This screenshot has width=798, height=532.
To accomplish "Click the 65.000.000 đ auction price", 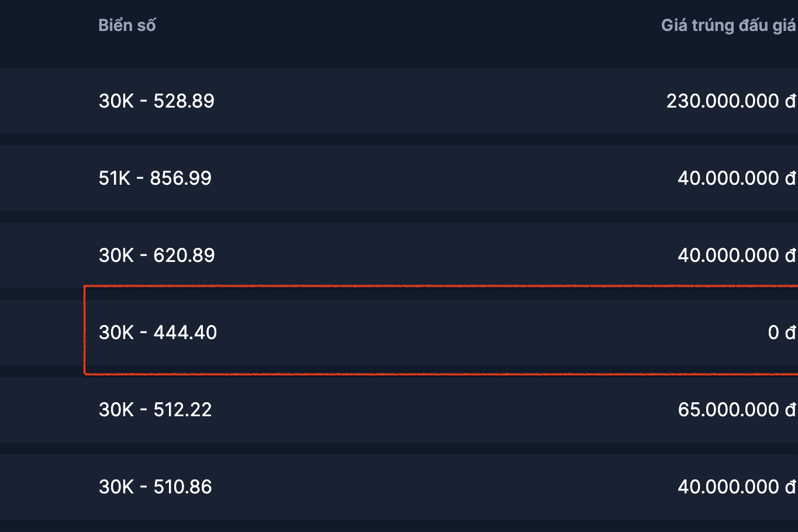I will pyautogui.click(x=737, y=410).
